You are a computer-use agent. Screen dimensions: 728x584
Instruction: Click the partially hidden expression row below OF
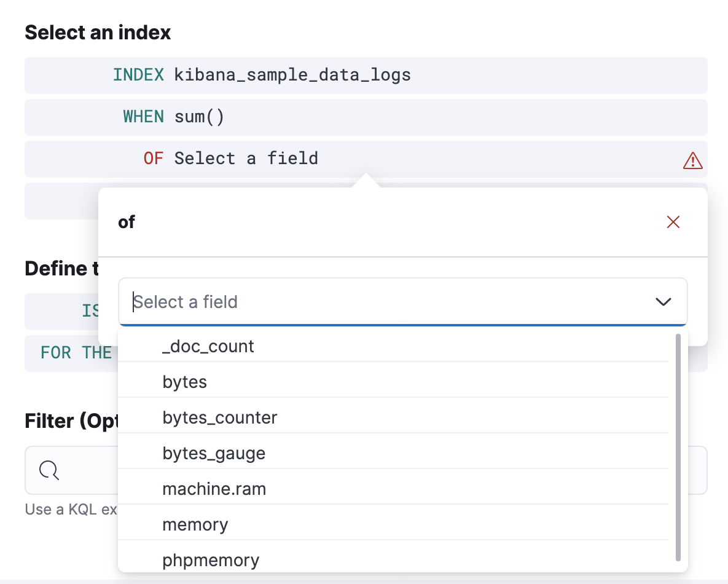[x=61, y=202]
